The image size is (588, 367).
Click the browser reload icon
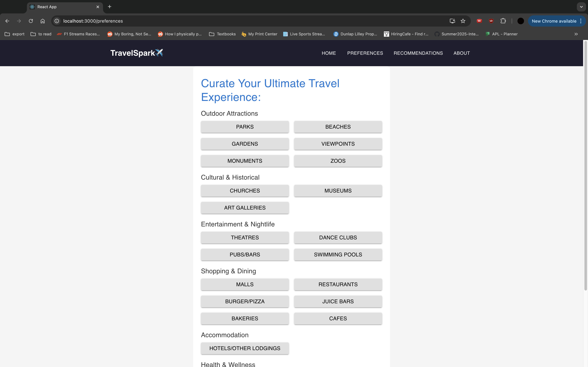(x=31, y=21)
